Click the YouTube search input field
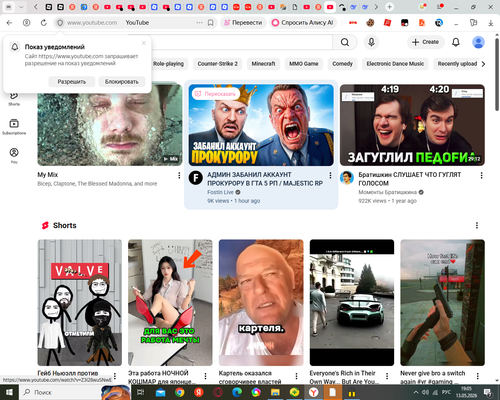The height and width of the screenshot is (400, 500). click(230, 42)
